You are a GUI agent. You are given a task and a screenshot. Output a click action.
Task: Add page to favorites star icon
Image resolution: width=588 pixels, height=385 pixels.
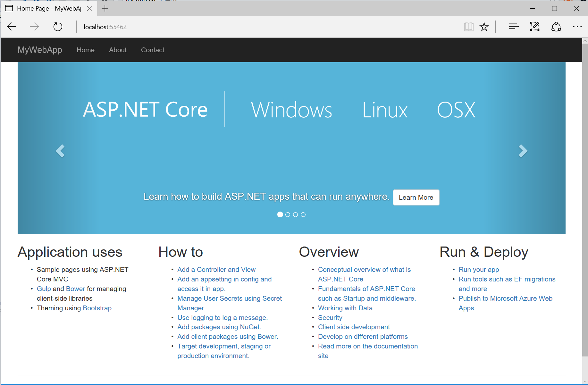click(x=484, y=27)
